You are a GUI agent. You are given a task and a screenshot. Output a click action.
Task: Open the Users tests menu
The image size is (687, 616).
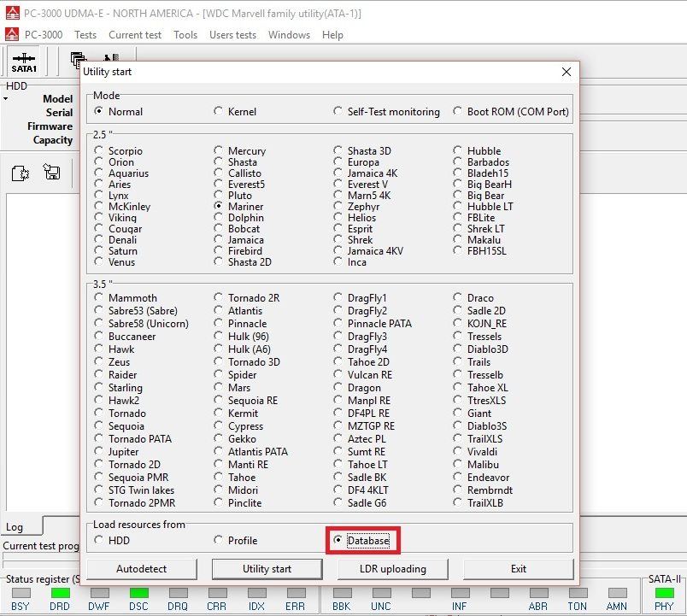coord(232,35)
